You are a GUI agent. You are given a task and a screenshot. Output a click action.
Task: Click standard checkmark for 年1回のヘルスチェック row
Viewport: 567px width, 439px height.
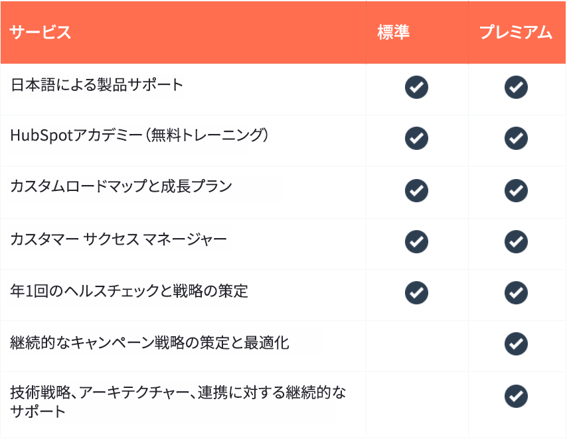(417, 293)
